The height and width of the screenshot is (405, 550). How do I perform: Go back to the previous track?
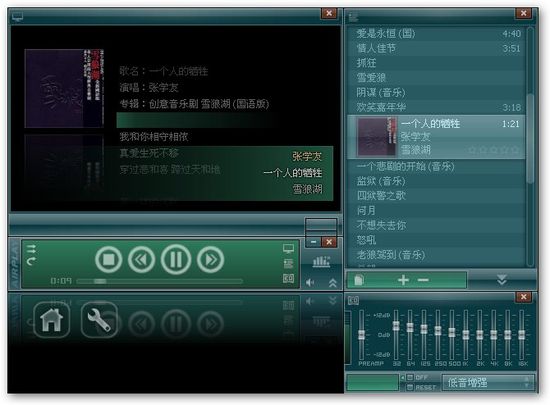click(x=141, y=259)
